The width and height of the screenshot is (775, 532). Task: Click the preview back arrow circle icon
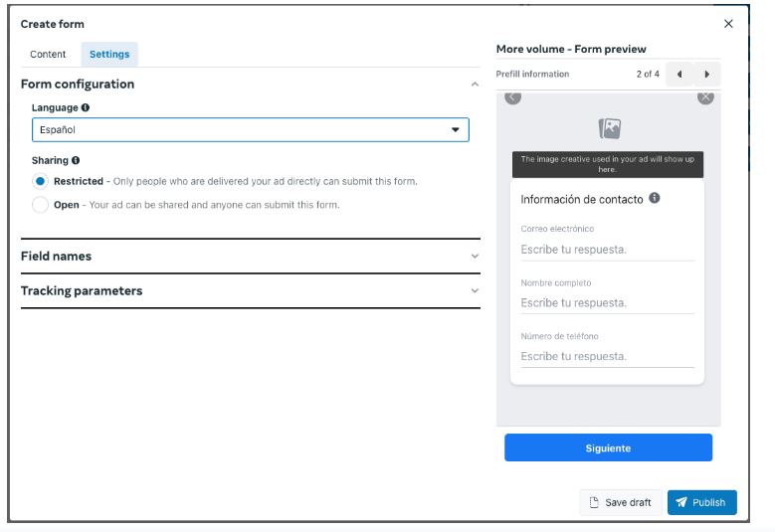coord(513,97)
